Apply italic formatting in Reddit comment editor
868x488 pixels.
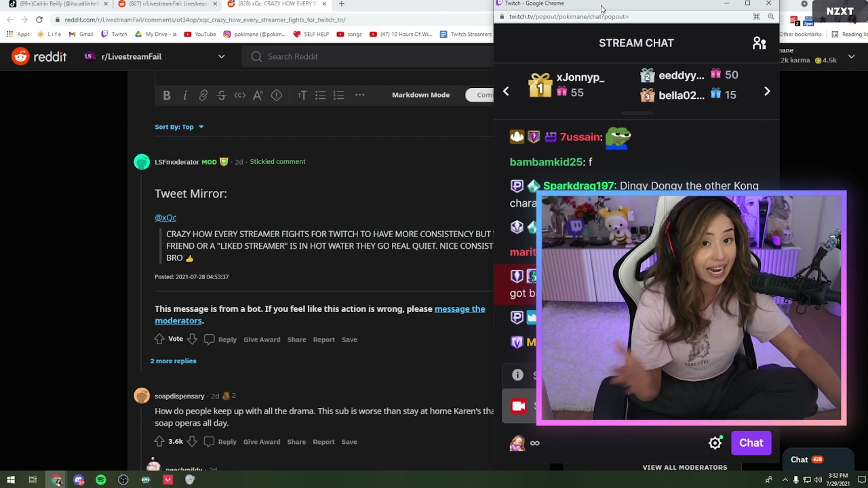point(185,96)
